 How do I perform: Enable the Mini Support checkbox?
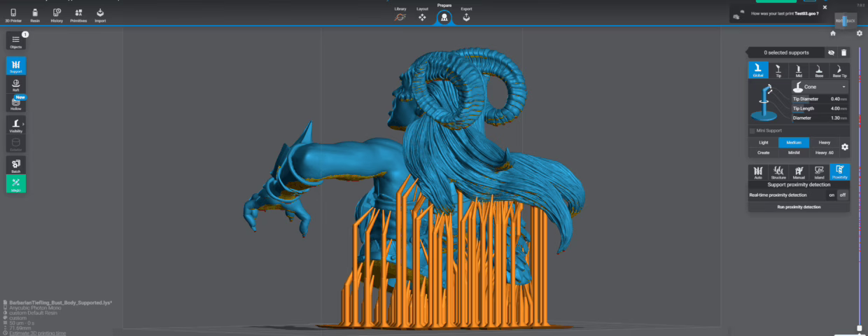(752, 131)
